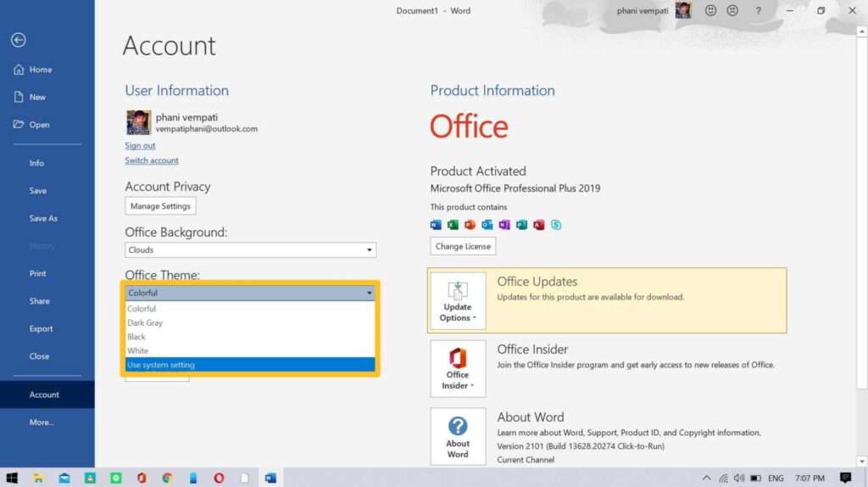Screen dimensions: 868x487
Task: Show hidden tray icons chevron
Action: [x=706, y=478]
